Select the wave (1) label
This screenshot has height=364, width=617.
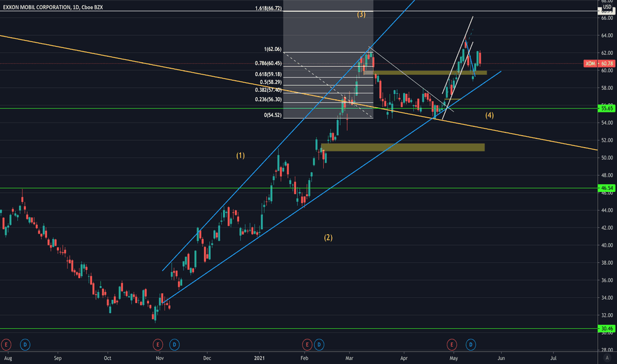pyautogui.click(x=240, y=156)
